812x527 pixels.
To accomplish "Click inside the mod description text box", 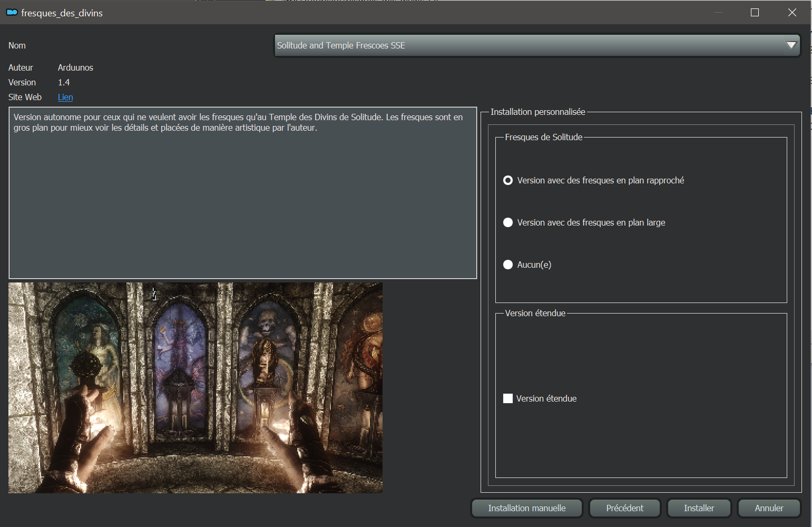I will pyautogui.click(x=243, y=193).
